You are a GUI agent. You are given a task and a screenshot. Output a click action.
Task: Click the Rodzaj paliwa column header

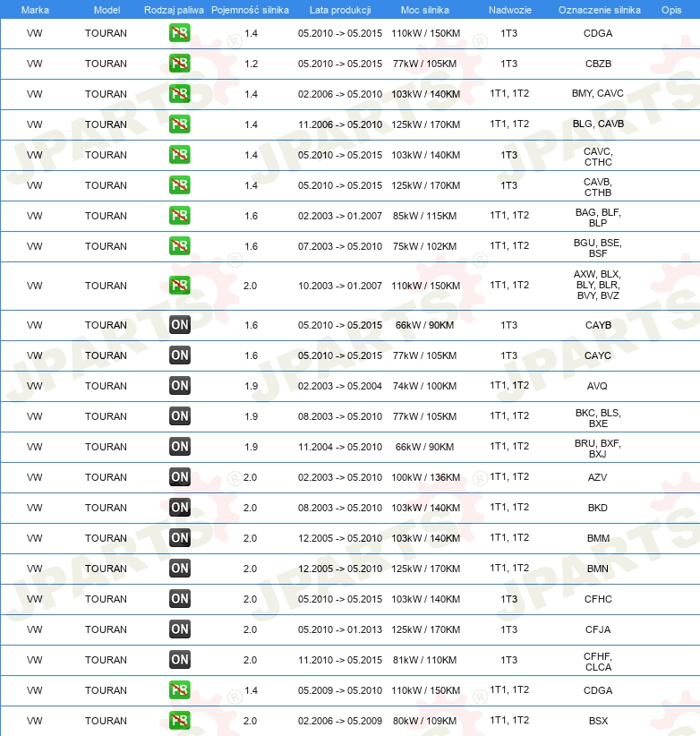[174, 10]
